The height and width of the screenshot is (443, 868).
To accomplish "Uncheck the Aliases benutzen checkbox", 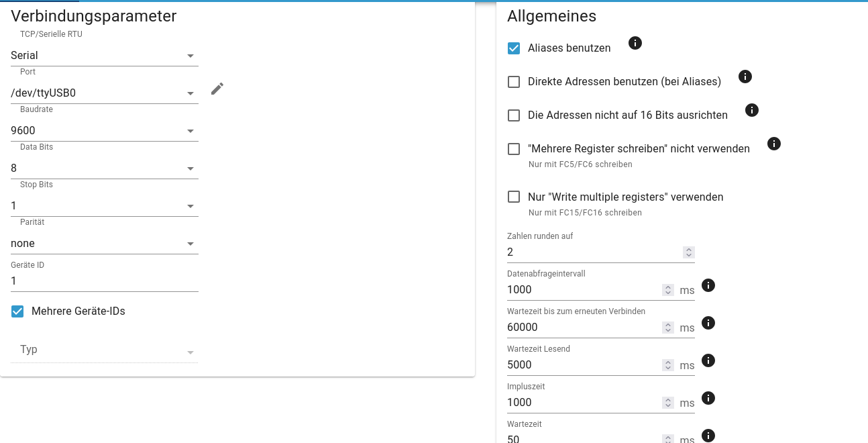I will pos(514,48).
